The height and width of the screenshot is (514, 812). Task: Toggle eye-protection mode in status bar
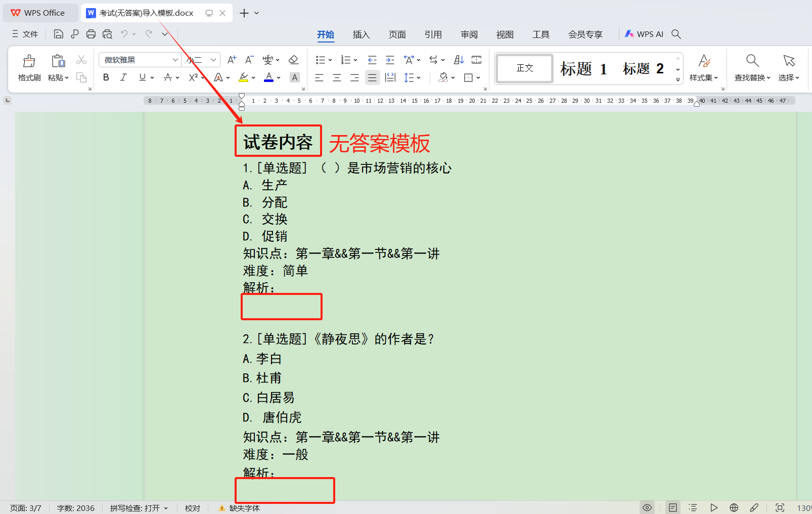(x=647, y=507)
